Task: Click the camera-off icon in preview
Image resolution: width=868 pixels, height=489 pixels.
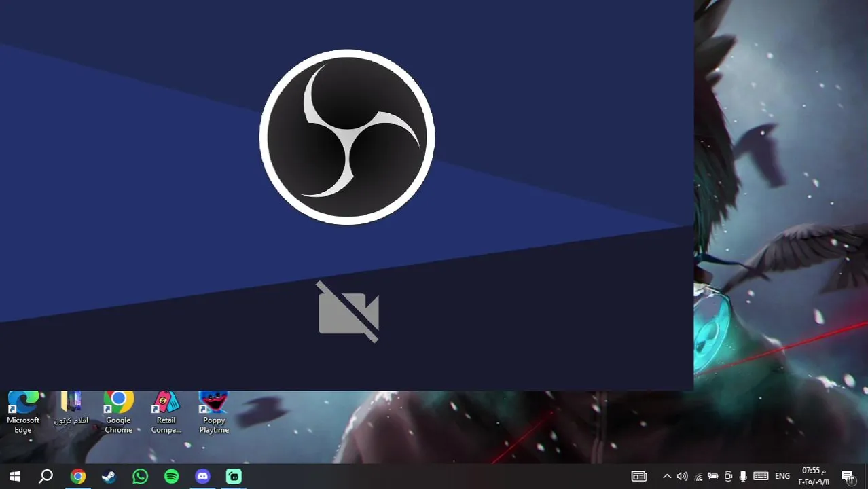Action: click(348, 312)
